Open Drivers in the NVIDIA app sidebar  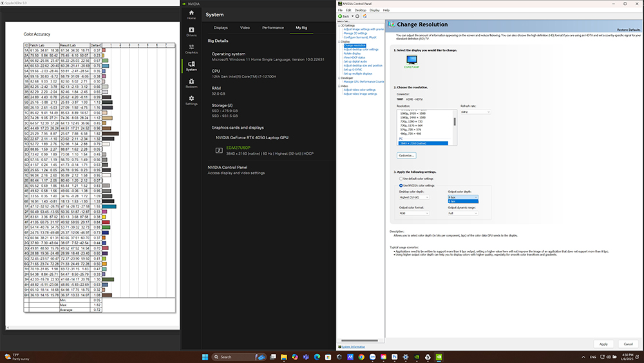coord(191,32)
